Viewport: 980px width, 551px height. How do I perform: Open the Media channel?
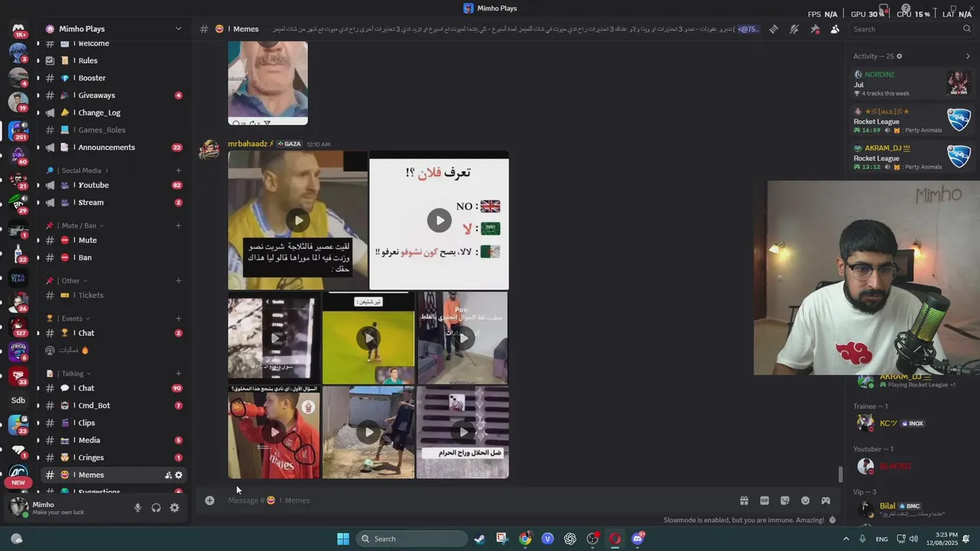tap(113, 441)
